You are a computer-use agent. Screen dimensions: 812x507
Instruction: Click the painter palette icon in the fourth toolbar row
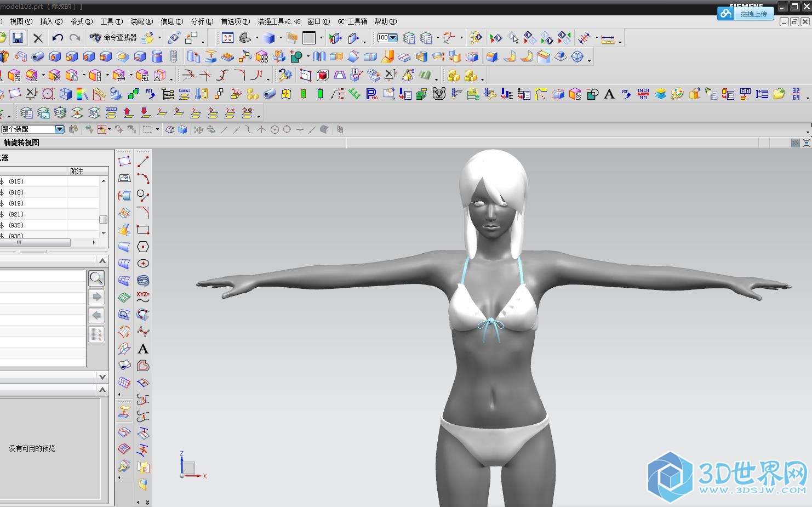[677, 94]
